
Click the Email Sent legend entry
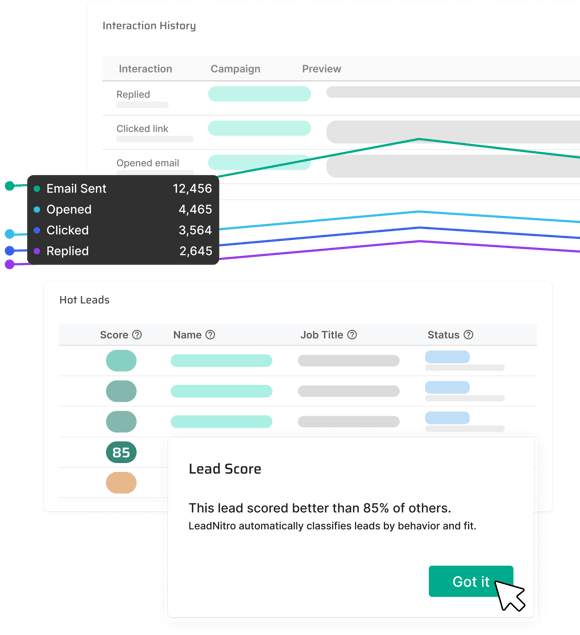(x=123, y=188)
